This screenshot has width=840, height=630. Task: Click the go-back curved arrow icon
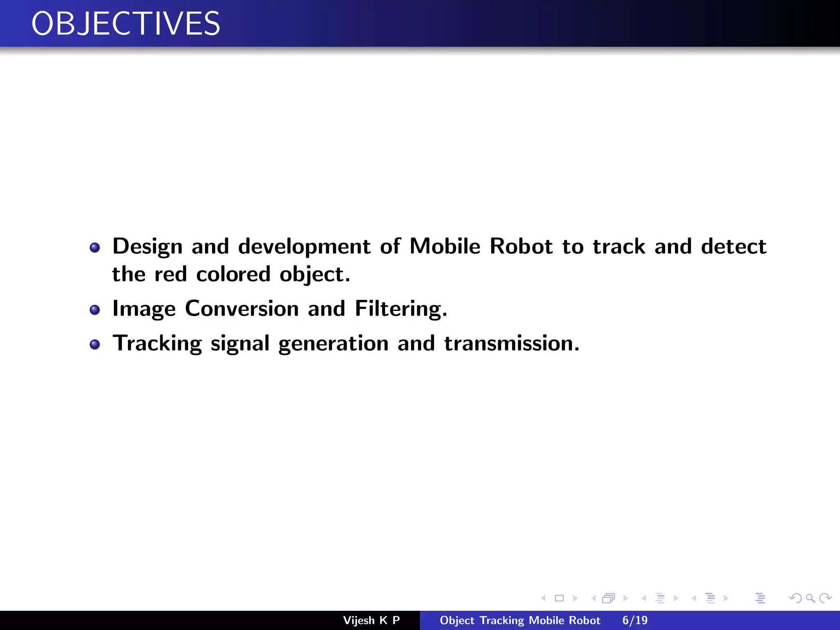point(795,598)
